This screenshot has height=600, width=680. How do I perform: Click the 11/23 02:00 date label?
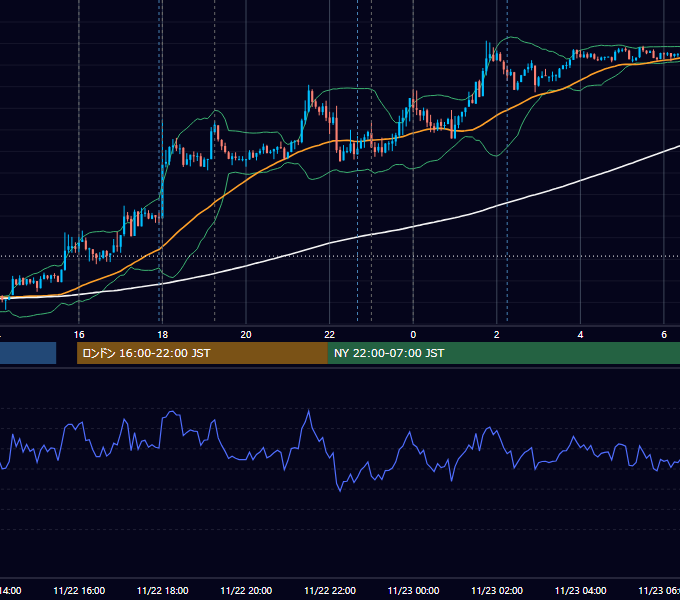[x=497, y=590]
